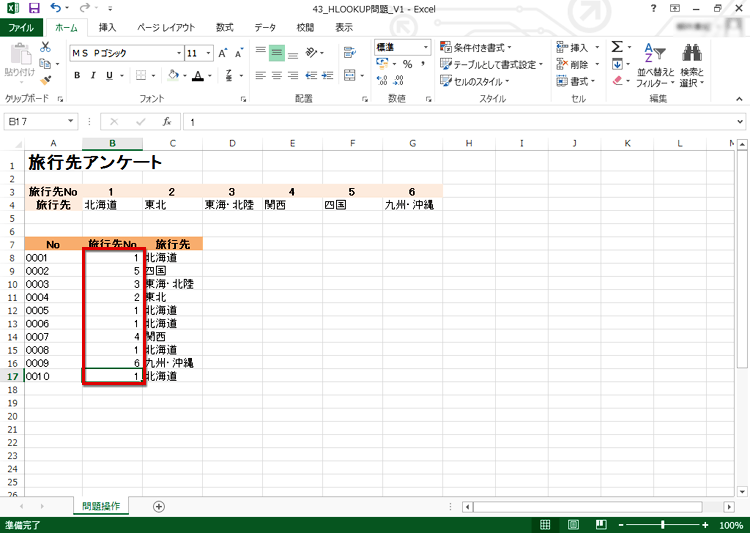Open テーブルとして書式設定 menu

coord(491,64)
